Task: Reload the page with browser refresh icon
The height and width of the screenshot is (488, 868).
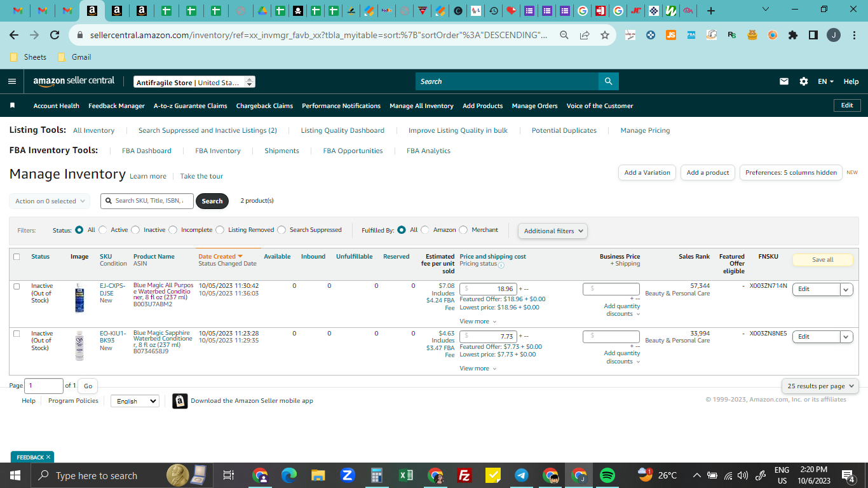Action: pos(55,36)
